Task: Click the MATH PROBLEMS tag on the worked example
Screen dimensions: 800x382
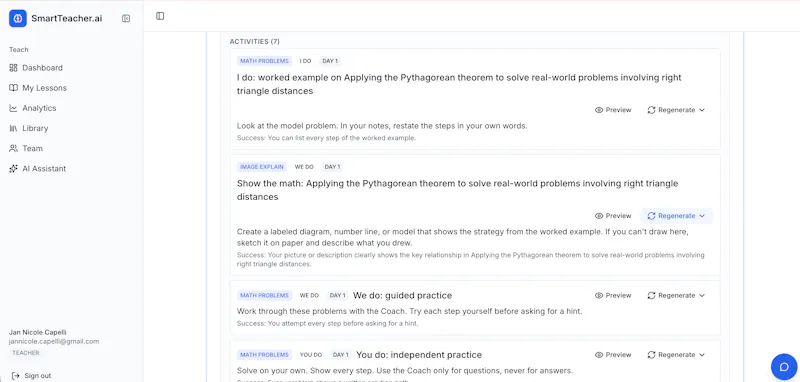Action: (x=264, y=61)
